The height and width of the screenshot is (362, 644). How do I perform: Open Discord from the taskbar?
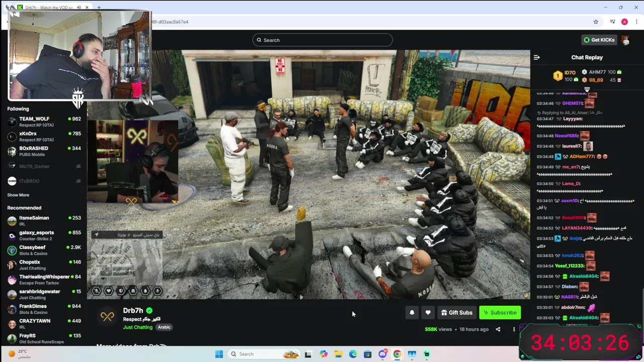coord(382,354)
